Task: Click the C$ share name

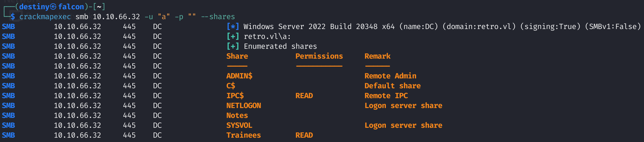Action: pos(231,86)
